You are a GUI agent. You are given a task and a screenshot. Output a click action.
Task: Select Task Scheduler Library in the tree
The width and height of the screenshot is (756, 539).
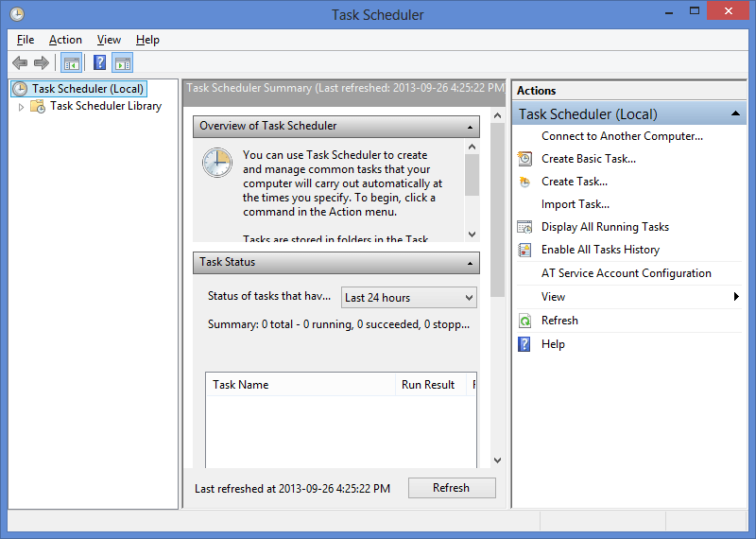106,106
